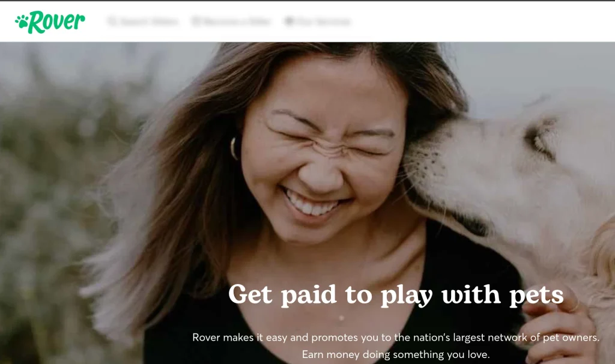
Task: Click the Earn money doing something you love line
Action: coord(396,354)
